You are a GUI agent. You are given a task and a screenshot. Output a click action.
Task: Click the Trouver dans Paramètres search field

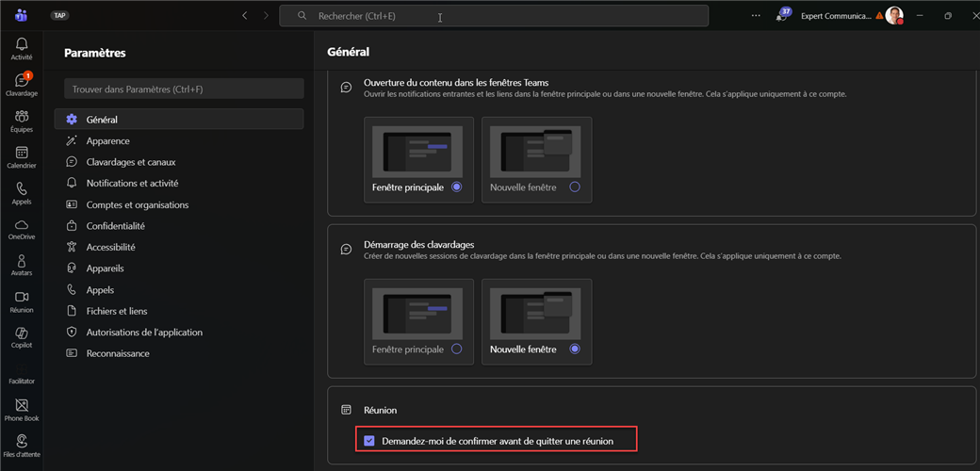click(184, 89)
